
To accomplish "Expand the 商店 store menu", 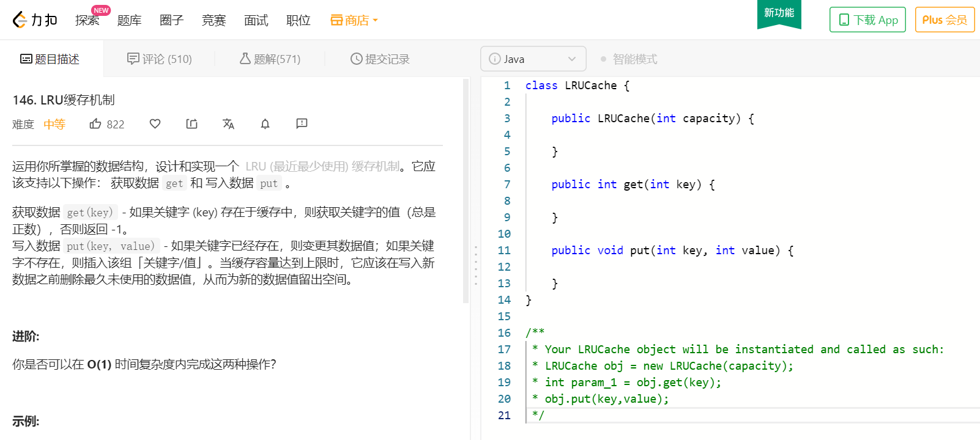I will pyautogui.click(x=354, y=20).
